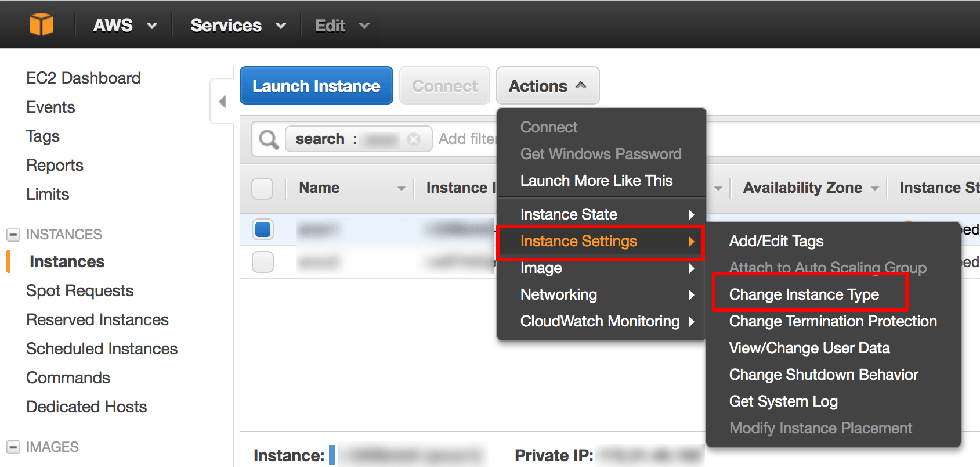The height and width of the screenshot is (467, 980).
Task: Click Attach to Auto Scaling Group entry
Action: (x=828, y=268)
